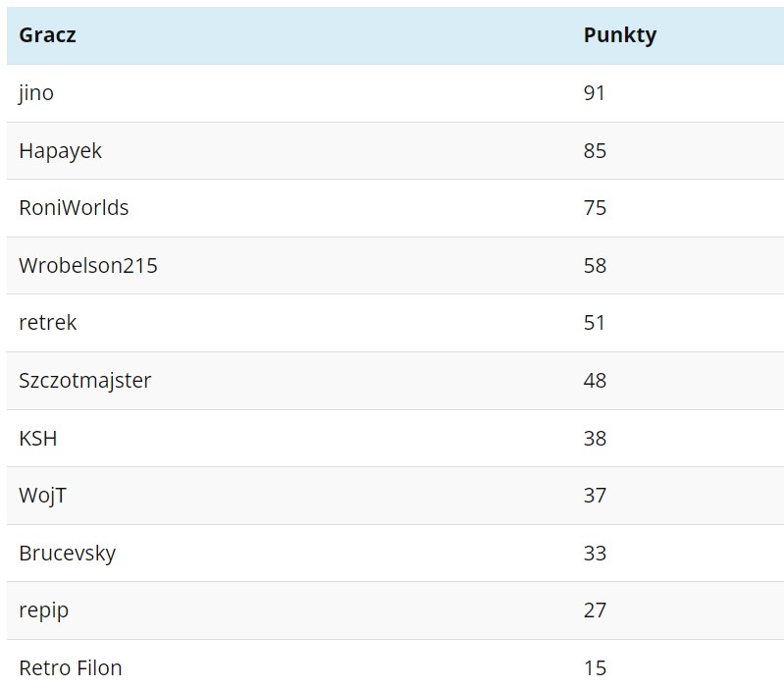The image size is (784, 689).
Task: Click the 58 points value
Action: coord(595,266)
